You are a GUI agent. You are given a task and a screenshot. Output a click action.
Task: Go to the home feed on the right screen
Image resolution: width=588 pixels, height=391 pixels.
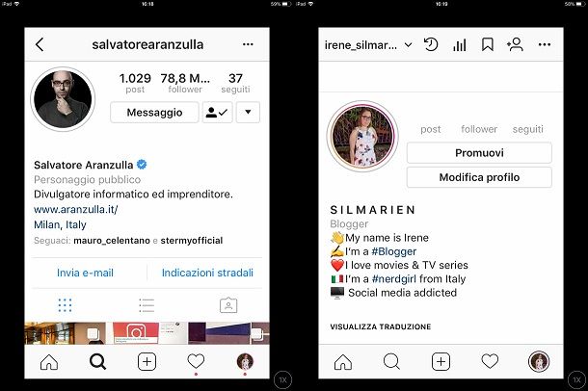coord(343,362)
